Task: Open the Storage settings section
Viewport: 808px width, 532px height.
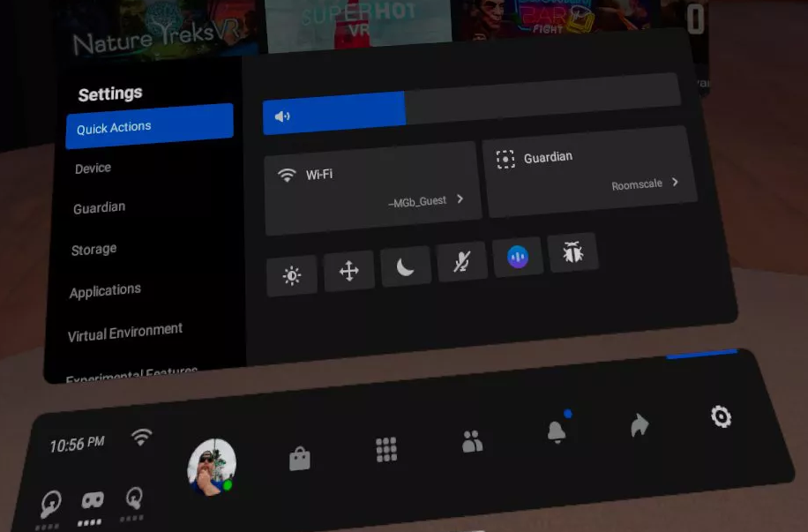Action: (94, 250)
